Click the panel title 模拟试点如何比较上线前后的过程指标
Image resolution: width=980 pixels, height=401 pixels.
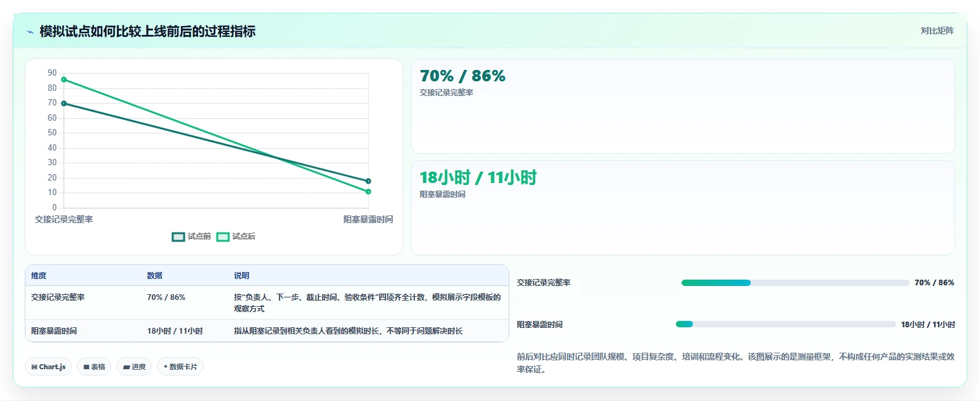click(x=147, y=31)
